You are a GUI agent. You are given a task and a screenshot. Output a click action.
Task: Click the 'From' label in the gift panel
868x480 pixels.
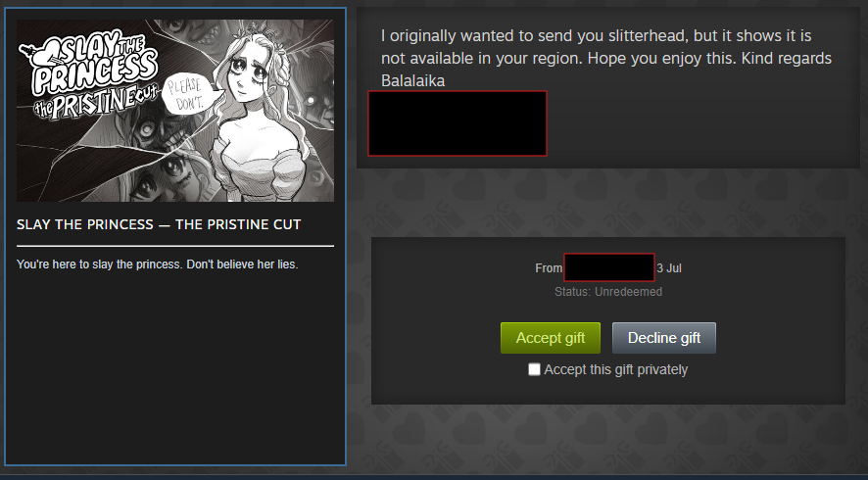549,268
